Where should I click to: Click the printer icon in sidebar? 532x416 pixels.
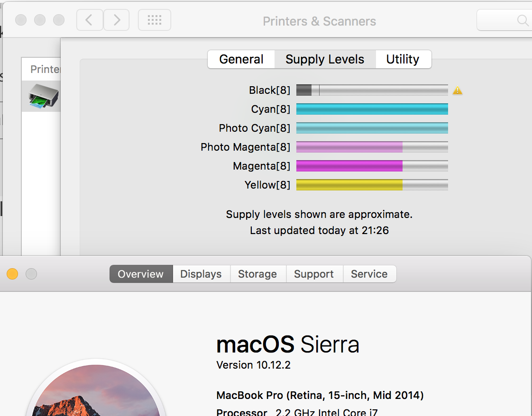tap(44, 96)
